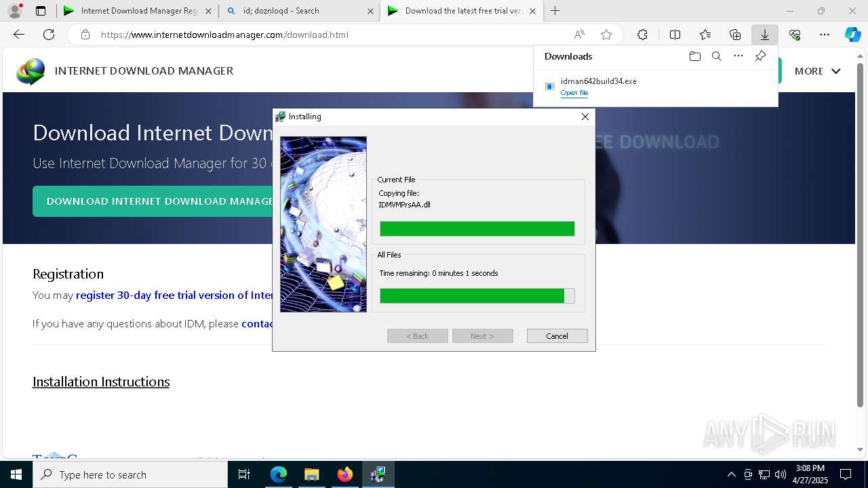
Task: Search downloads in Downloads panel
Action: point(716,56)
